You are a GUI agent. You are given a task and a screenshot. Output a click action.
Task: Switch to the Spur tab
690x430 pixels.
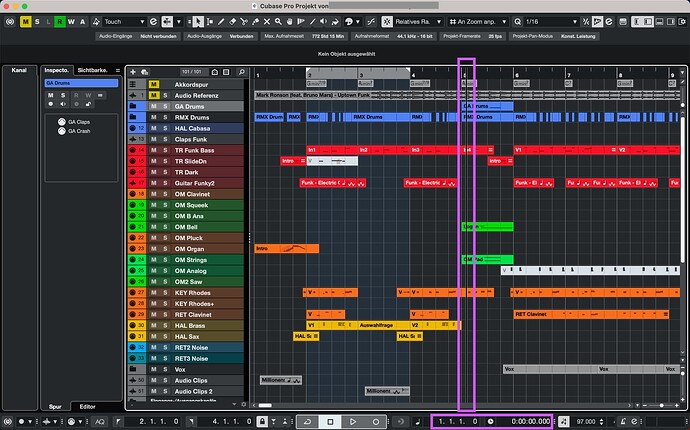(55, 407)
